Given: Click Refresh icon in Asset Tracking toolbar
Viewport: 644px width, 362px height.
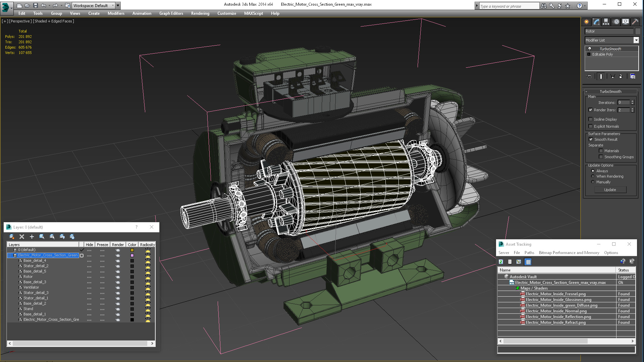Looking at the screenshot, I should click(x=501, y=262).
